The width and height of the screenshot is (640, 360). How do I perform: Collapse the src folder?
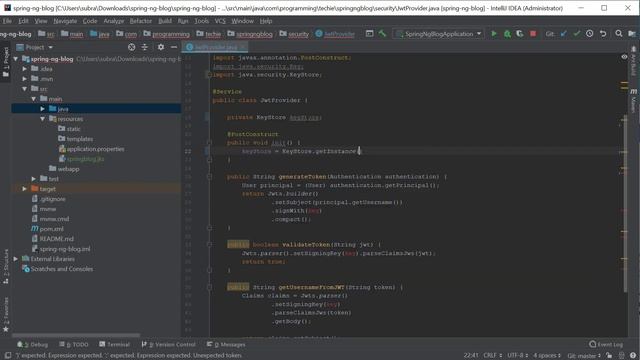[25, 89]
